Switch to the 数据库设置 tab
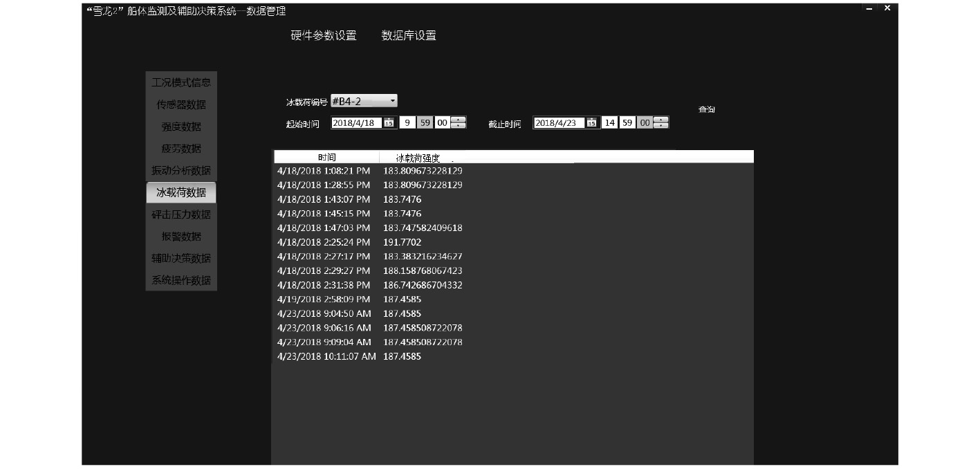This screenshot has width=980, height=469. click(409, 36)
